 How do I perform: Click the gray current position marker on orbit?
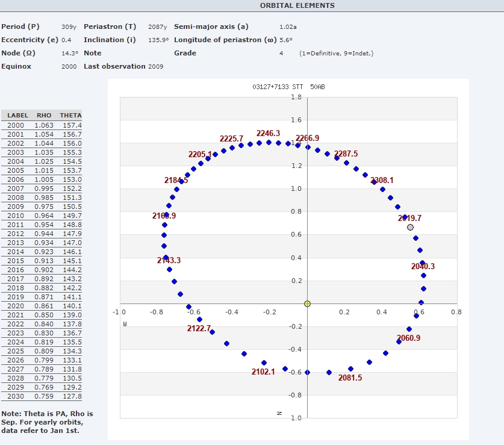[x=410, y=227]
